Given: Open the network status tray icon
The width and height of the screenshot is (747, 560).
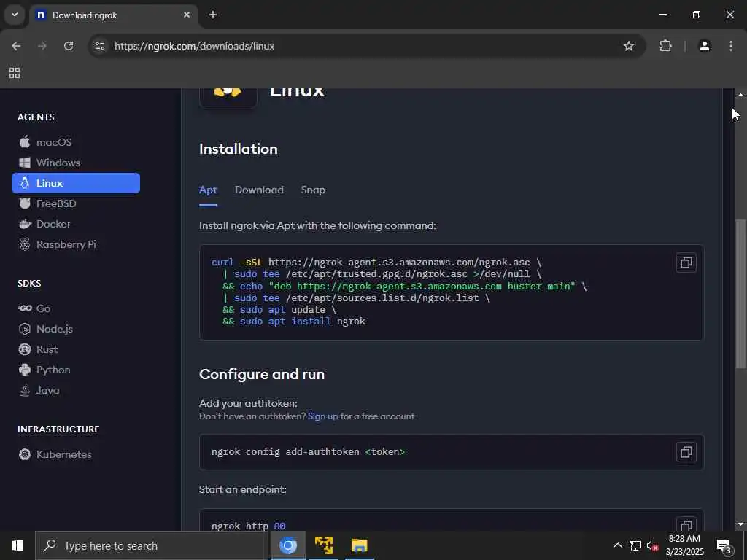Looking at the screenshot, I should pos(635,545).
